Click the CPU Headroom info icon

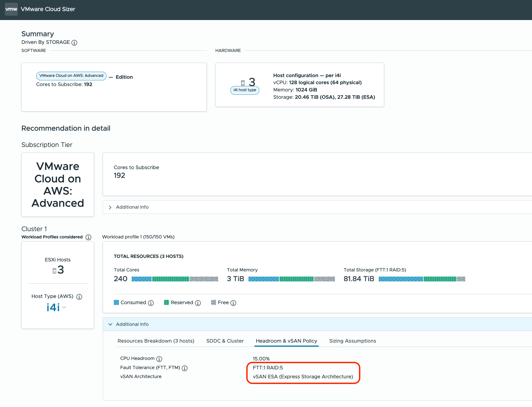click(159, 359)
